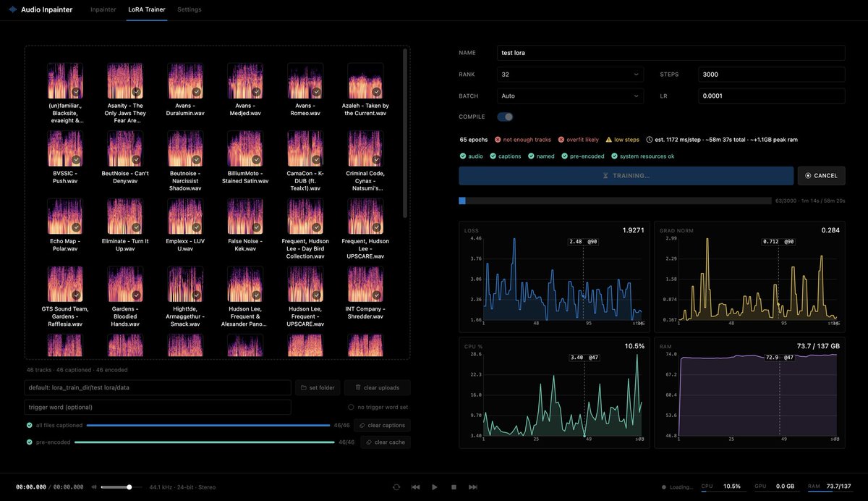Select the Avans - Romeo.wav thumbnail

point(305,80)
